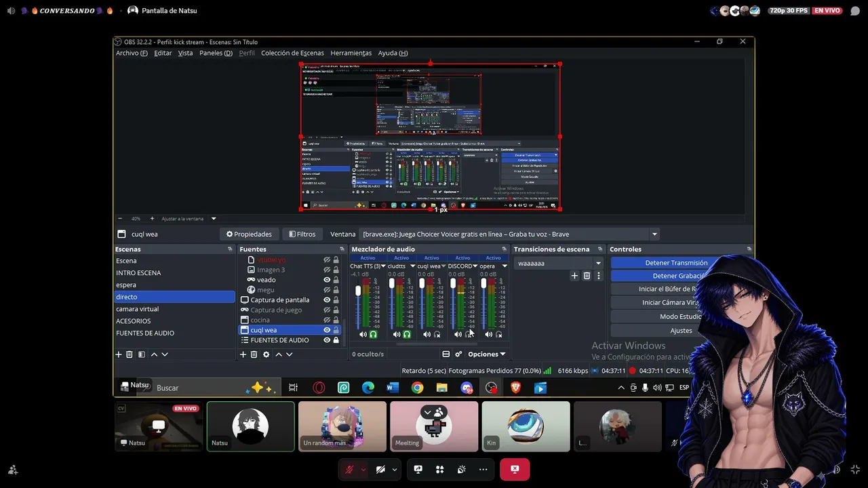Click the cludtts volume fader

[392, 283]
